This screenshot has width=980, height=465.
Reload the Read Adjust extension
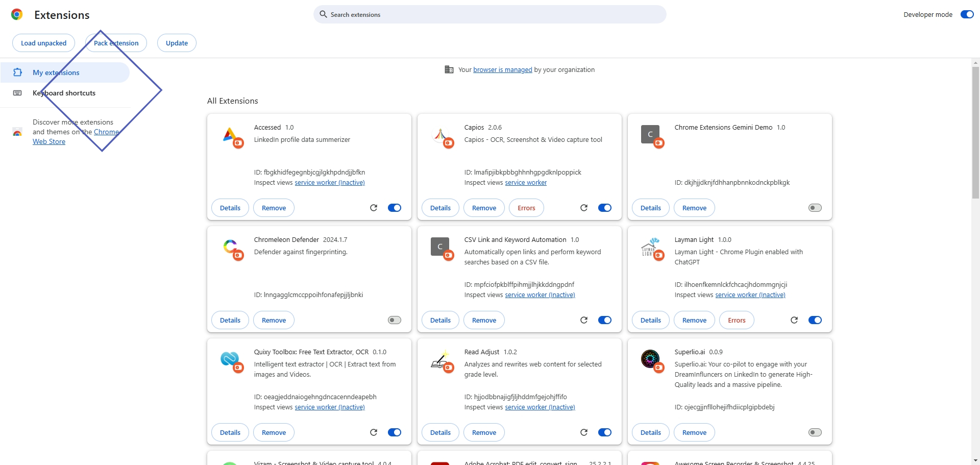(584, 432)
